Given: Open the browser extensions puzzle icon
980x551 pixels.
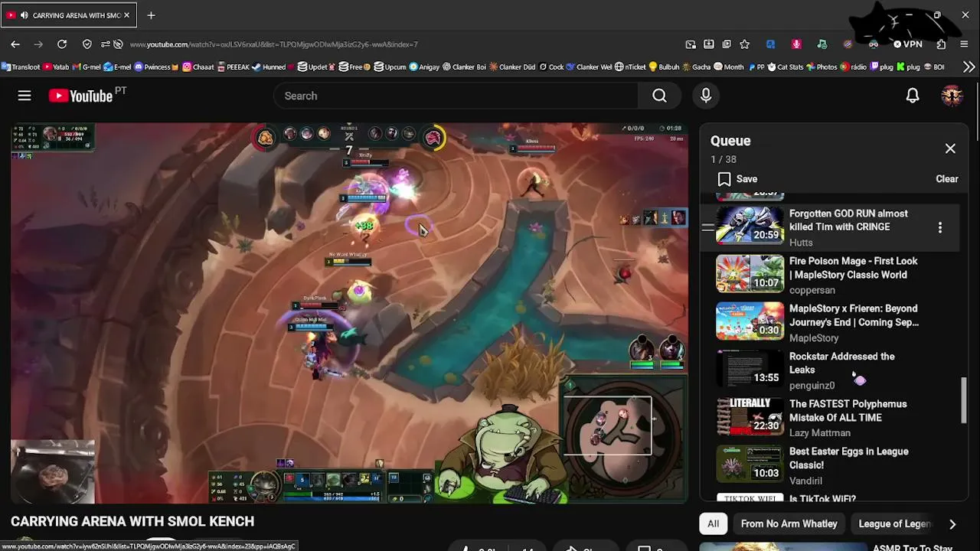Looking at the screenshot, I should pos(941,44).
